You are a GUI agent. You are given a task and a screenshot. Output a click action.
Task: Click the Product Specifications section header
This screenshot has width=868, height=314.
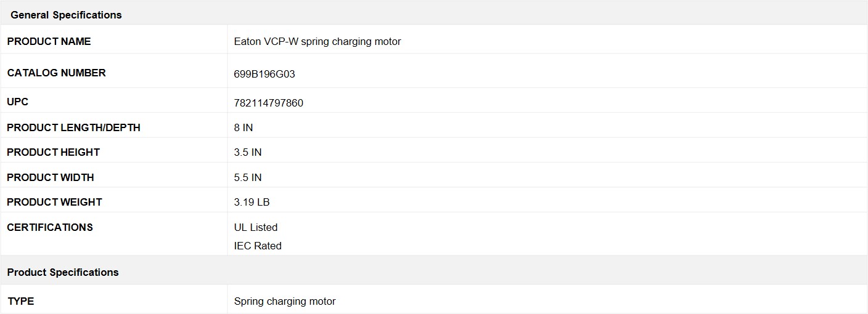tap(434, 272)
